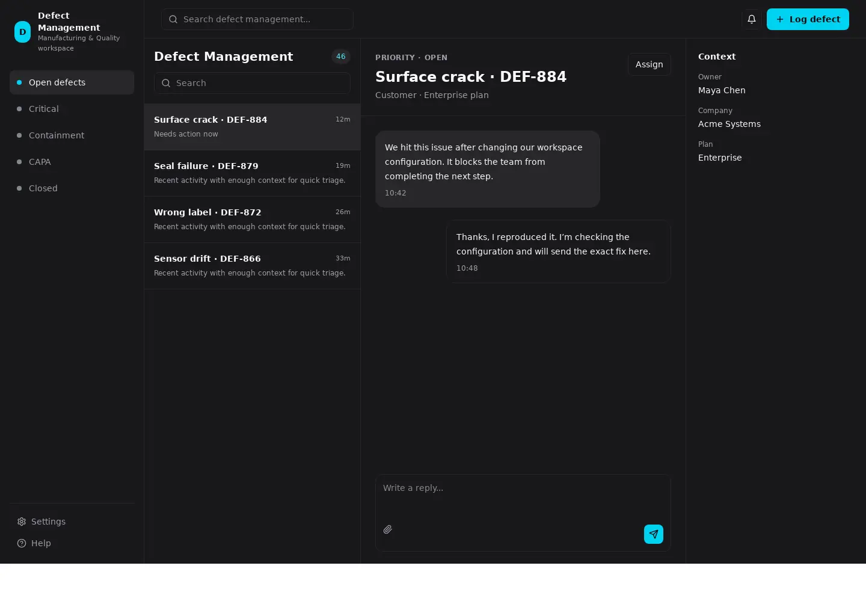Click magnifier icon in defect list search
The height and width of the screenshot is (616, 866).
(x=166, y=83)
